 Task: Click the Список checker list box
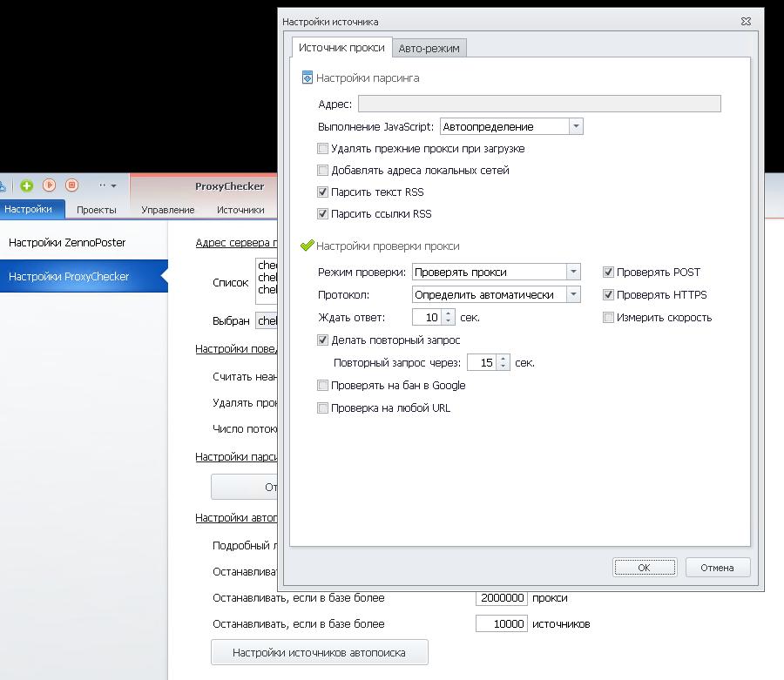coord(267,280)
